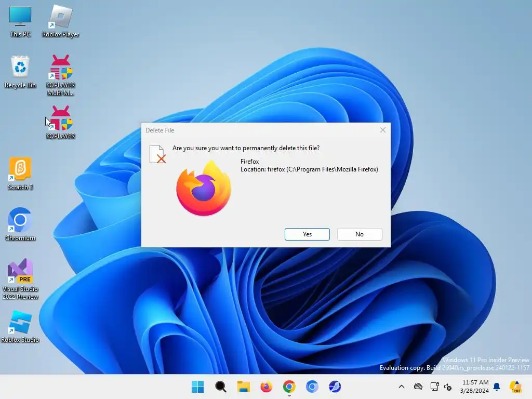
Task: Click the file delete warning icon in the dialog
Action: click(157, 154)
